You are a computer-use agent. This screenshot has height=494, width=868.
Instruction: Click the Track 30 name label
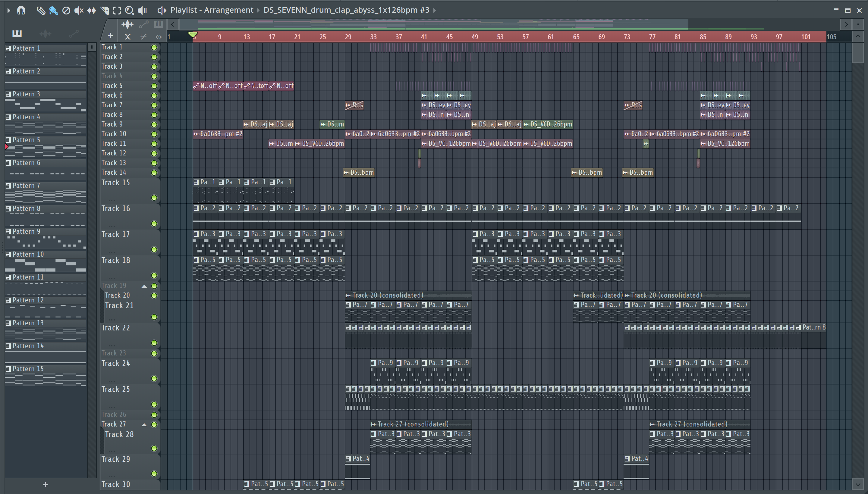click(x=116, y=484)
